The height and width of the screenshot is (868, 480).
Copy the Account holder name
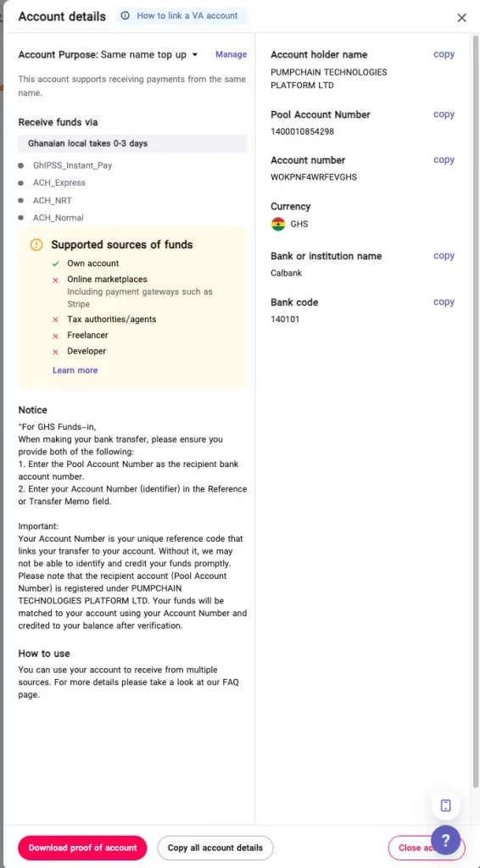pyautogui.click(x=444, y=54)
